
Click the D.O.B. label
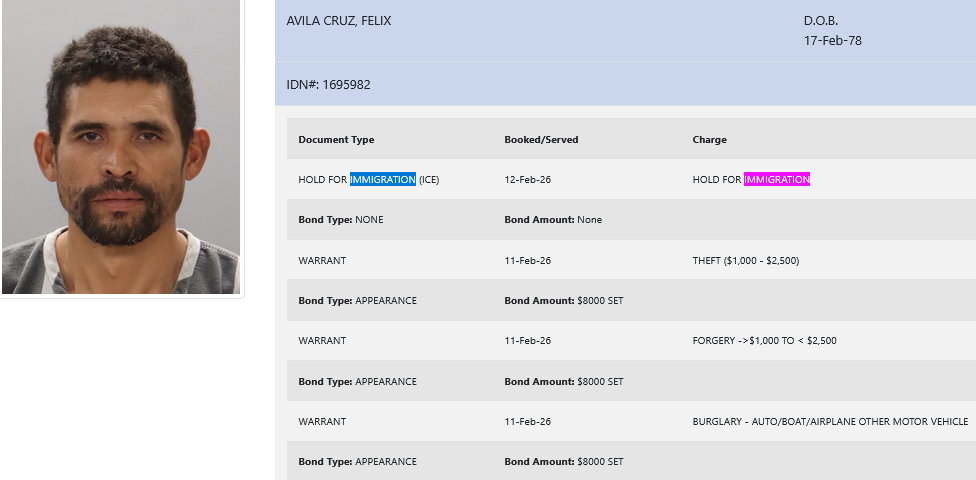819,21
